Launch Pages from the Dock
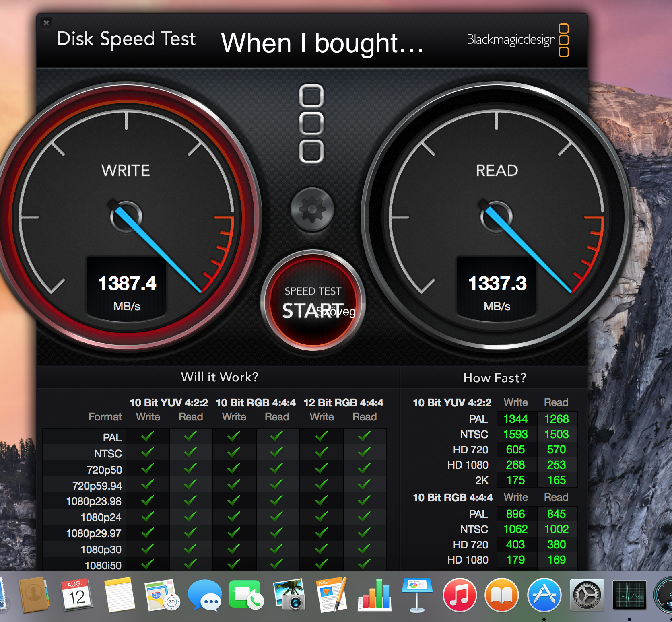 point(332,595)
